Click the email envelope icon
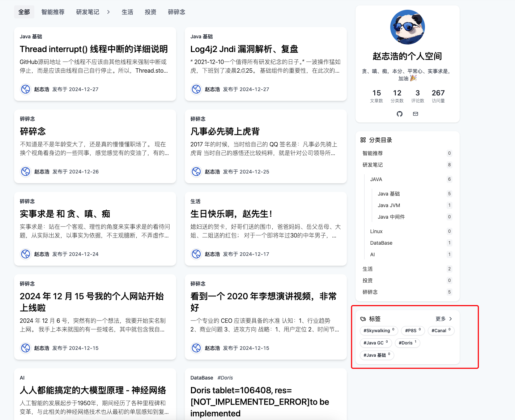The height and width of the screenshot is (420, 515). point(416,114)
